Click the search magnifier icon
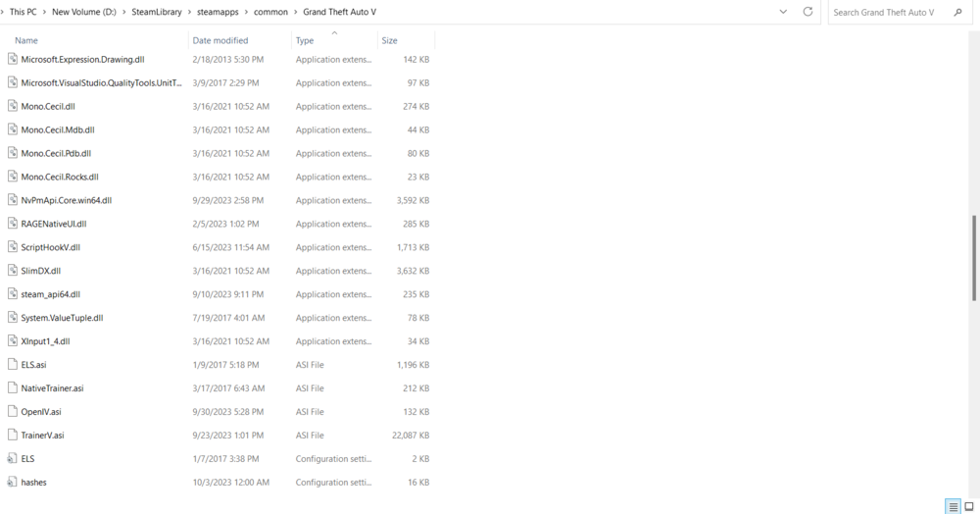This screenshot has height=514, width=980. tap(957, 12)
